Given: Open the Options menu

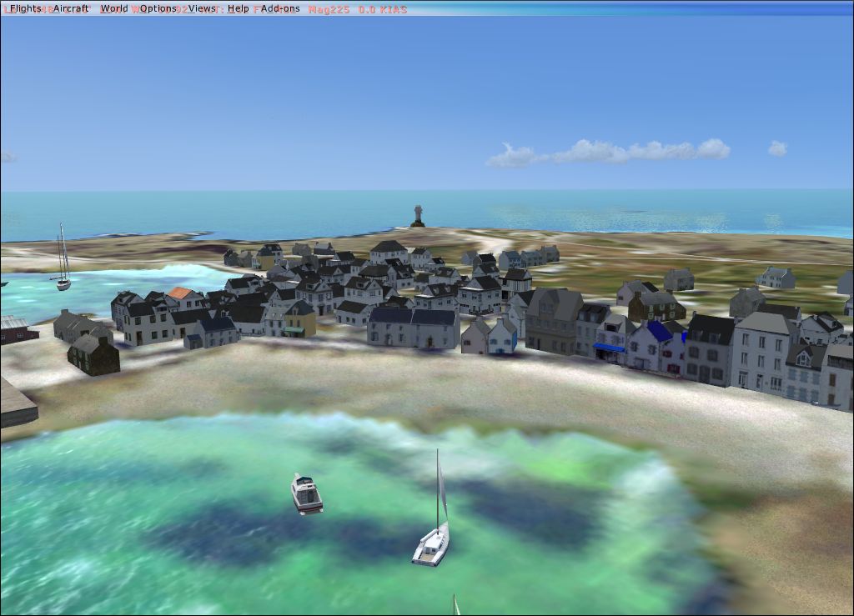Looking at the screenshot, I should 158,8.
